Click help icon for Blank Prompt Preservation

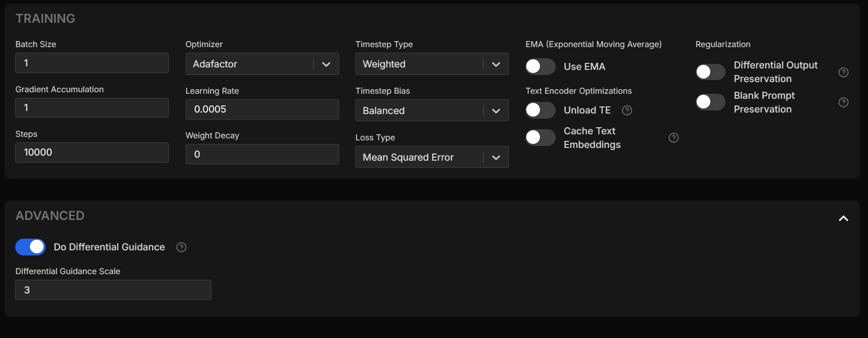[x=844, y=102]
